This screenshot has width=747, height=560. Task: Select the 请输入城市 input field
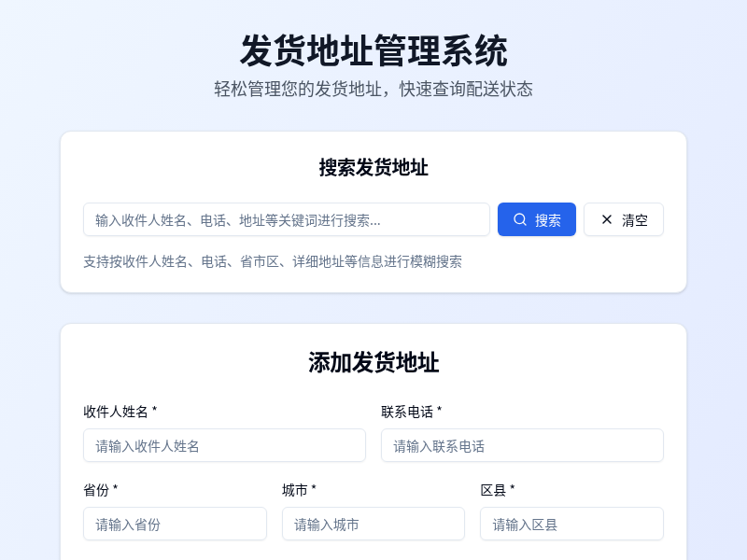click(x=373, y=524)
